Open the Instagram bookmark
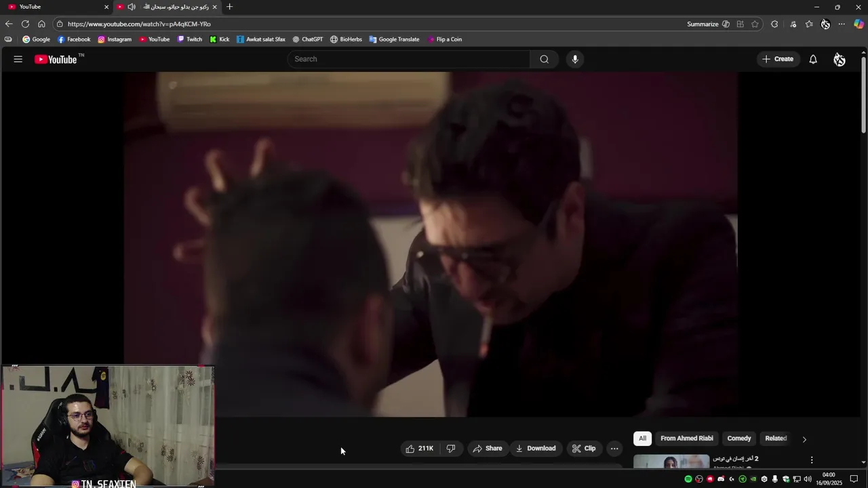 point(115,39)
